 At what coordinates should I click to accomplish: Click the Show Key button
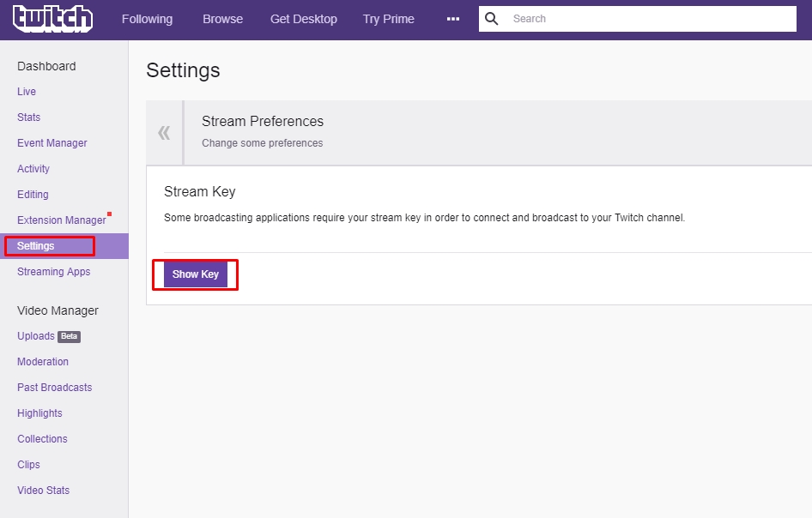[196, 274]
